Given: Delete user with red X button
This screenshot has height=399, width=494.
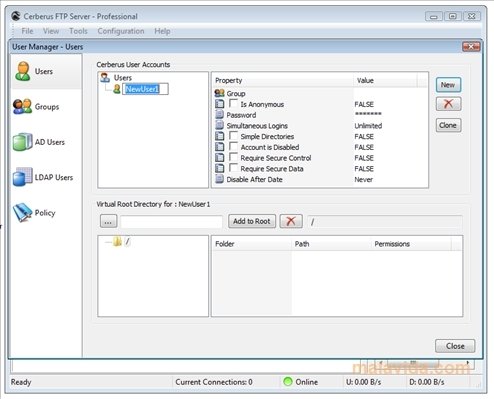Looking at the screenshot, I should tap(448, 104).
